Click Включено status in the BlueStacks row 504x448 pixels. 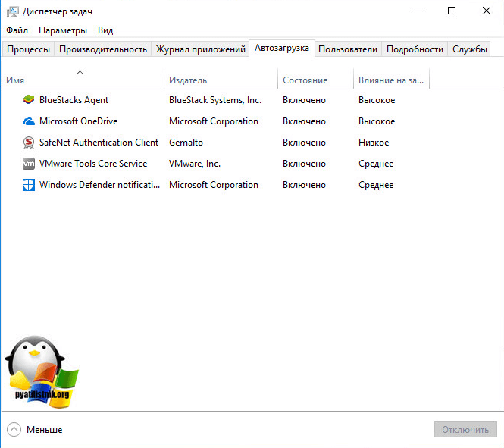[304, 100]
